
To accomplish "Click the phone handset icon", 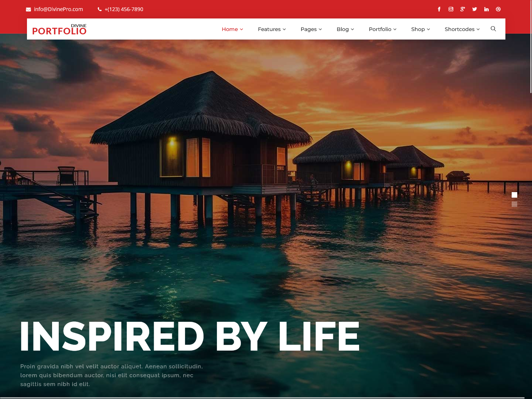I will (100, 9).
